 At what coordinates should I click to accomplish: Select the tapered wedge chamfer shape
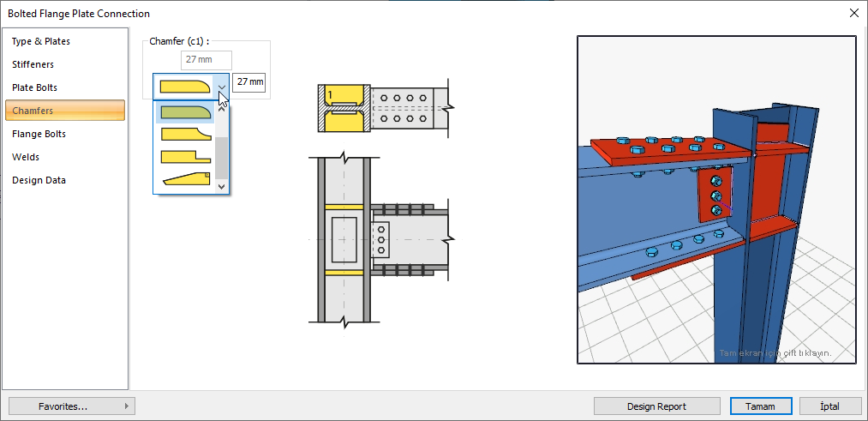pyautogui.click(x=184, y=178)
